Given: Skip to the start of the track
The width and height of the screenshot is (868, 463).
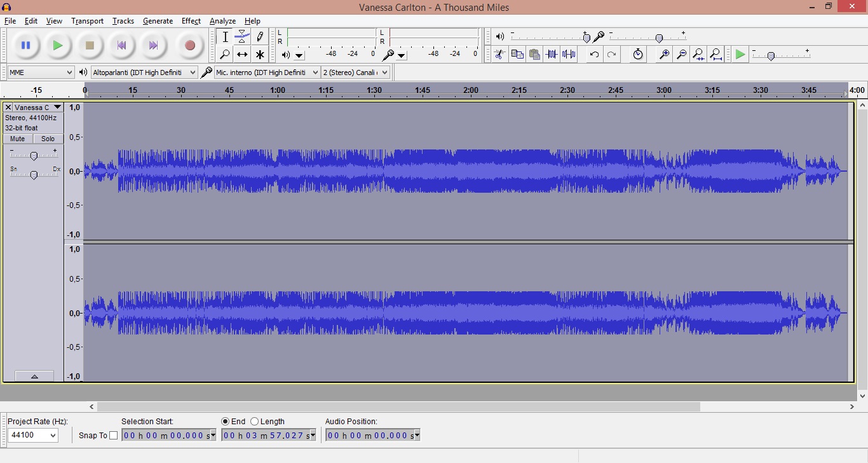Looking at the screenshot, I should pyautogui.click(x=121, y=45).
